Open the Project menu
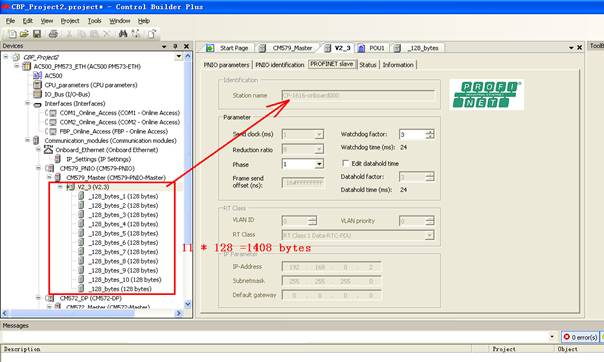604x362 pixels. tap(70, 21)
